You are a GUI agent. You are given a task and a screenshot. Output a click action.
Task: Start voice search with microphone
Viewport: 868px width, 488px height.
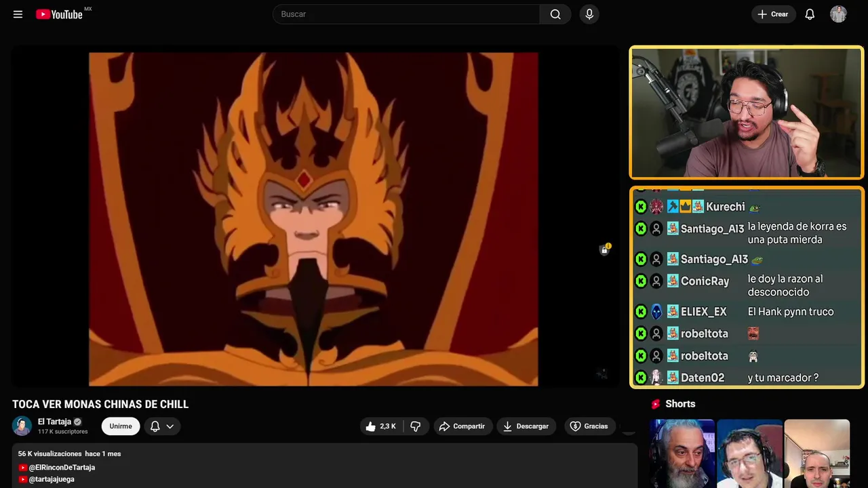[589, 14]
